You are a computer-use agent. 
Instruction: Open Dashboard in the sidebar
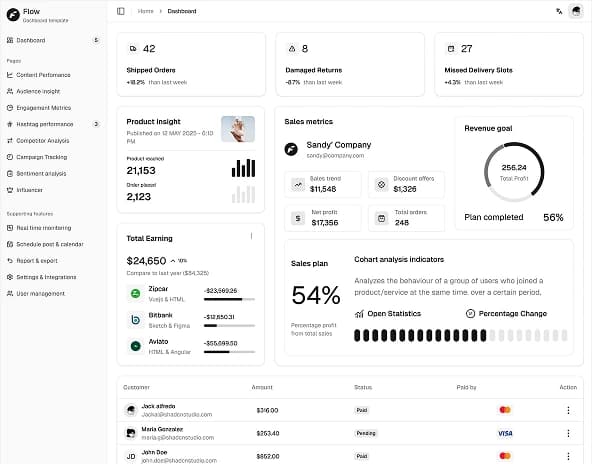[53, 40]
